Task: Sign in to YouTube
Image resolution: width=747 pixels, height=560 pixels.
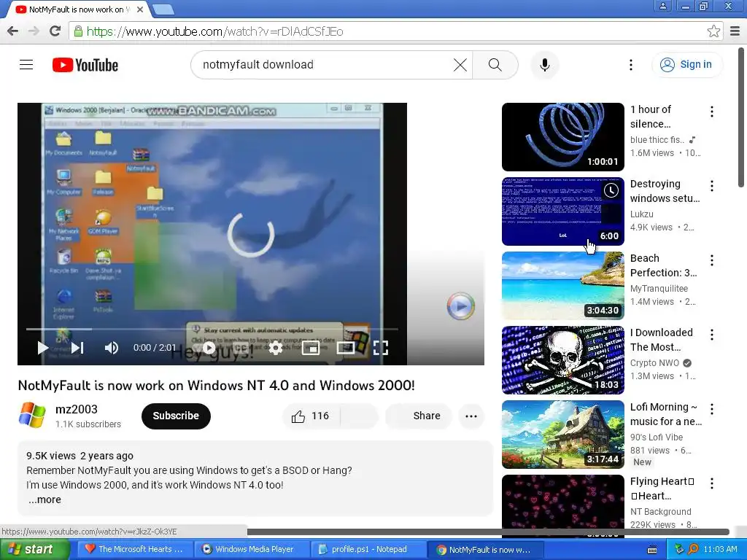Action: (x=687, y=65)
